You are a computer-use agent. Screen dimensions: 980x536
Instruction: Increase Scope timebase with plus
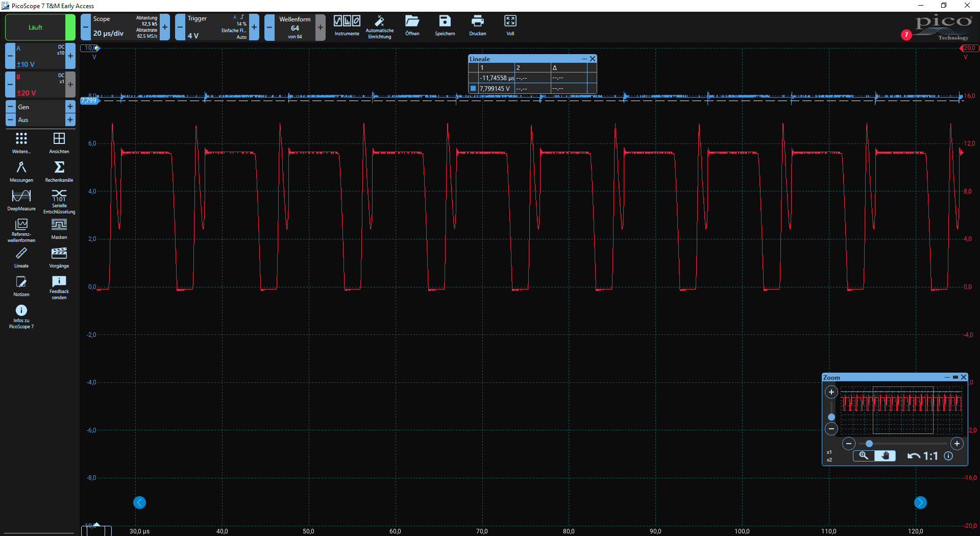165,27
